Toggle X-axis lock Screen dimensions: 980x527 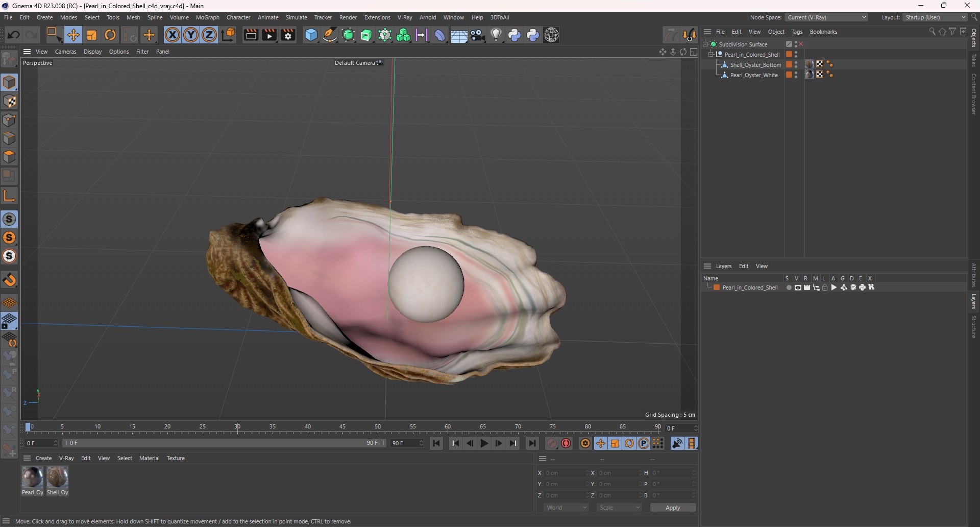173,35
